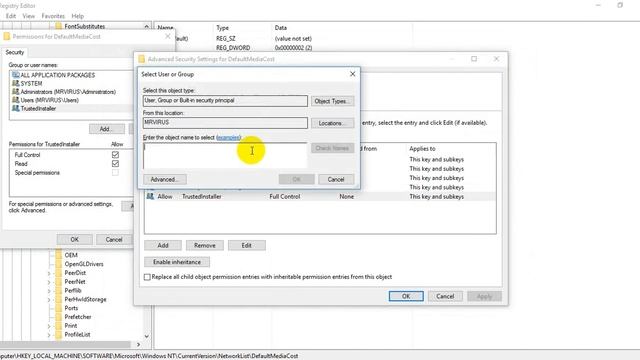Click the Users group icon in Permissions
The image size is (640, 360).
pos(16,100)
